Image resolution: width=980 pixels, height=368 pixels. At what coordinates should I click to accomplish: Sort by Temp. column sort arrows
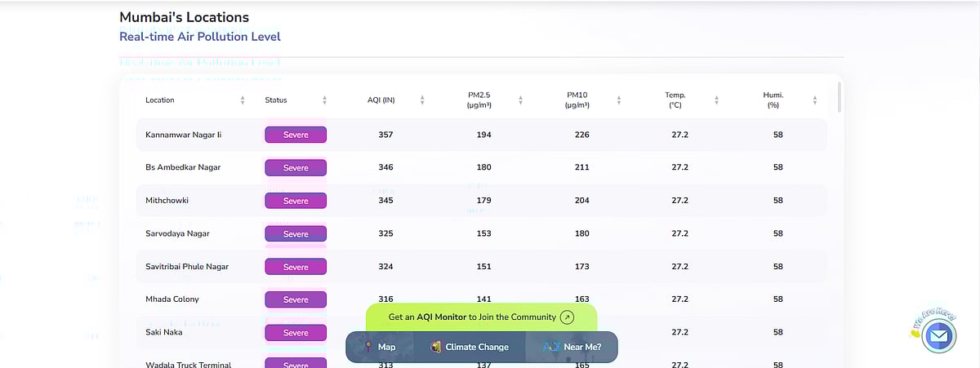[716, 100]
